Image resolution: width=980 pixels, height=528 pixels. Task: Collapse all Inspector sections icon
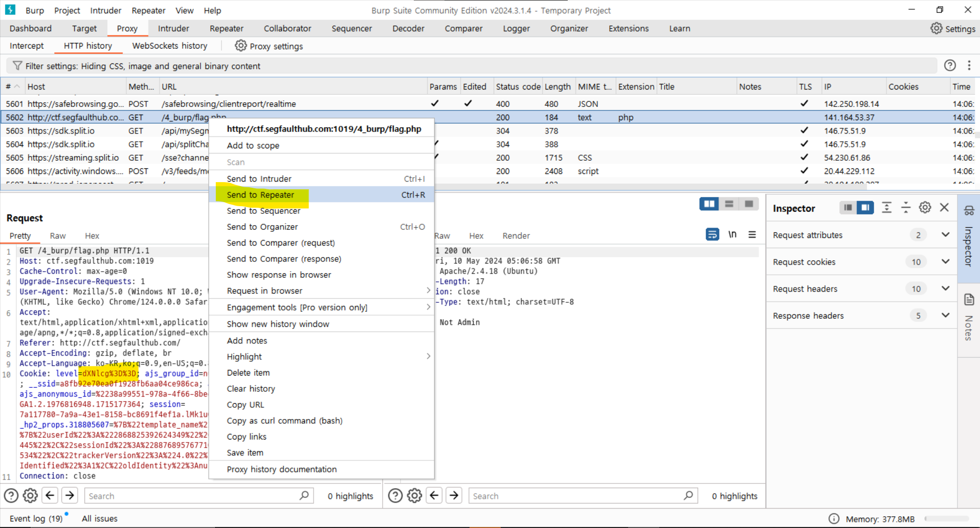click(906, 207)
